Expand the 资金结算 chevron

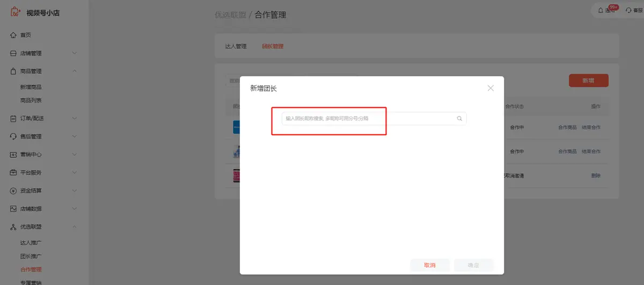click(75, 191)
